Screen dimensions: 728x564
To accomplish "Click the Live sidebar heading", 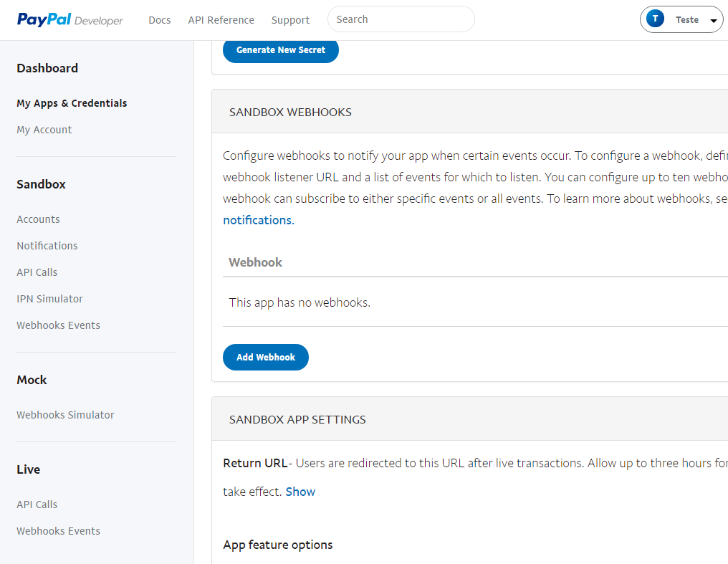I will point(29,469).
